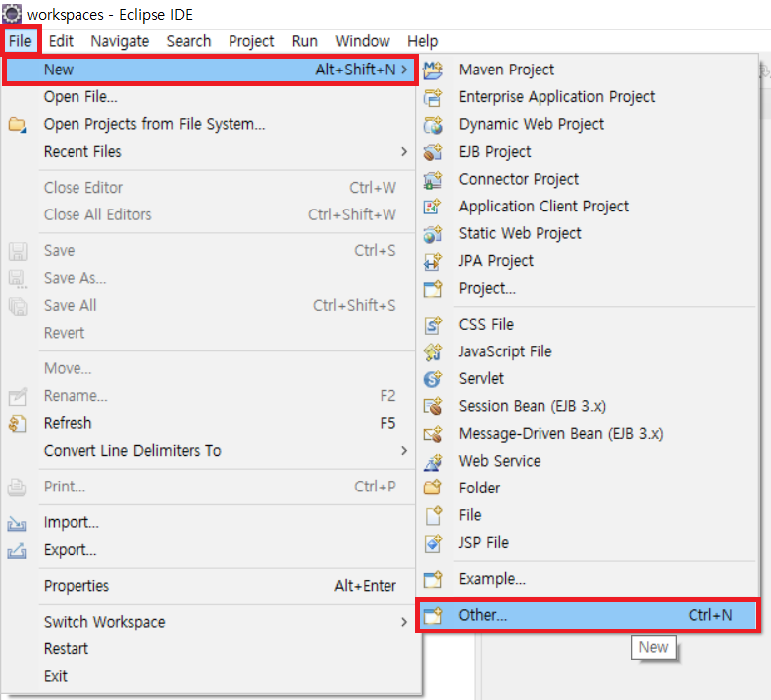Click the Refresh icon
Image resolution: width=771 pixels, height=700 pixels.
coord(17,423)
